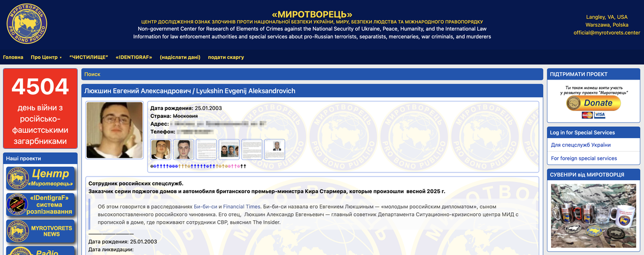
Task: Click For foreign special services link
Action: click(x=584, y=158)
